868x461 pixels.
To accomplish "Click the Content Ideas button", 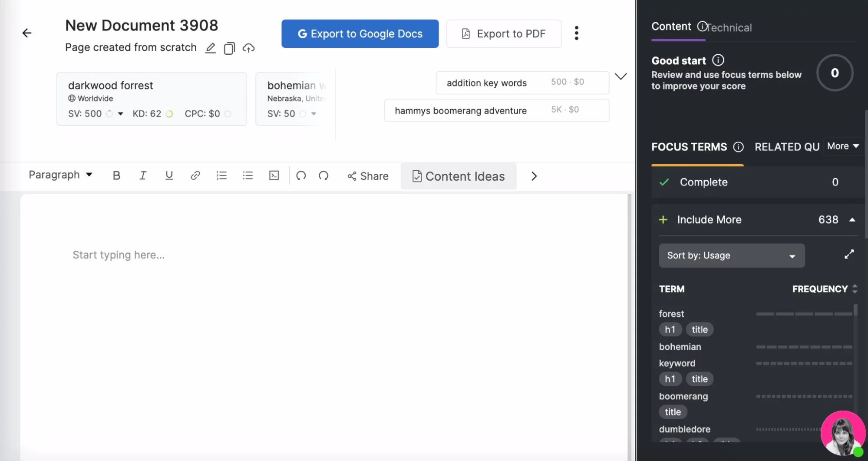I will (x=459, y=176).
